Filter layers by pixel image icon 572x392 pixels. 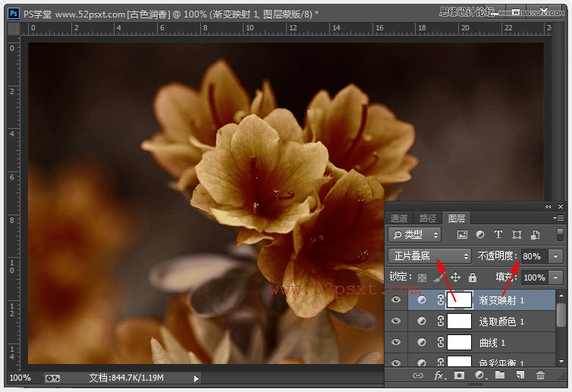tap(462, 235)
